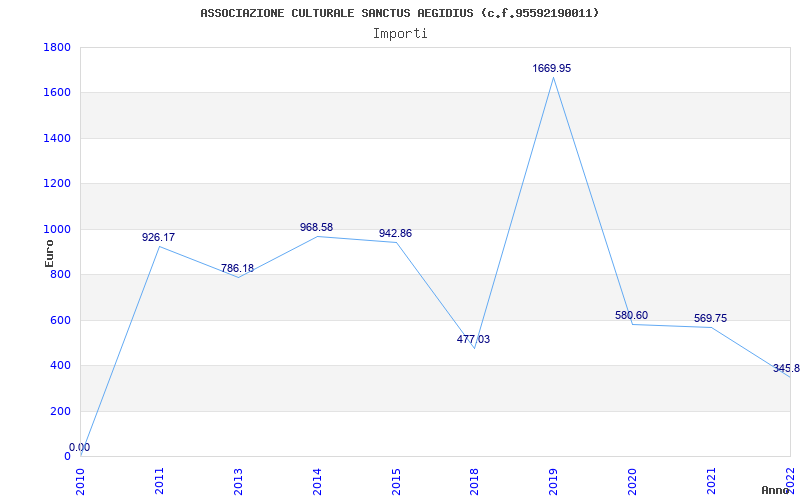Viewport: 800px width, 500px height.
Task: Click the 2022 x-axis year label
Action: click(790, 481)
